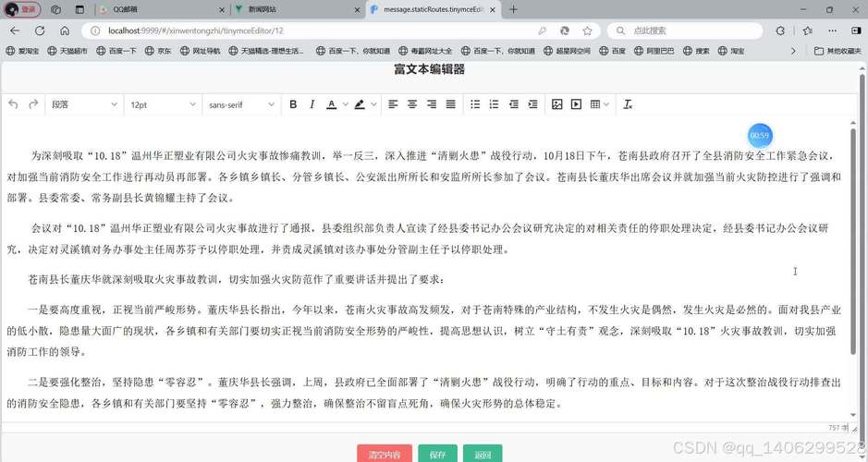Undo the last edit in the editor
The image size is (868, 462).
[13, 104]
